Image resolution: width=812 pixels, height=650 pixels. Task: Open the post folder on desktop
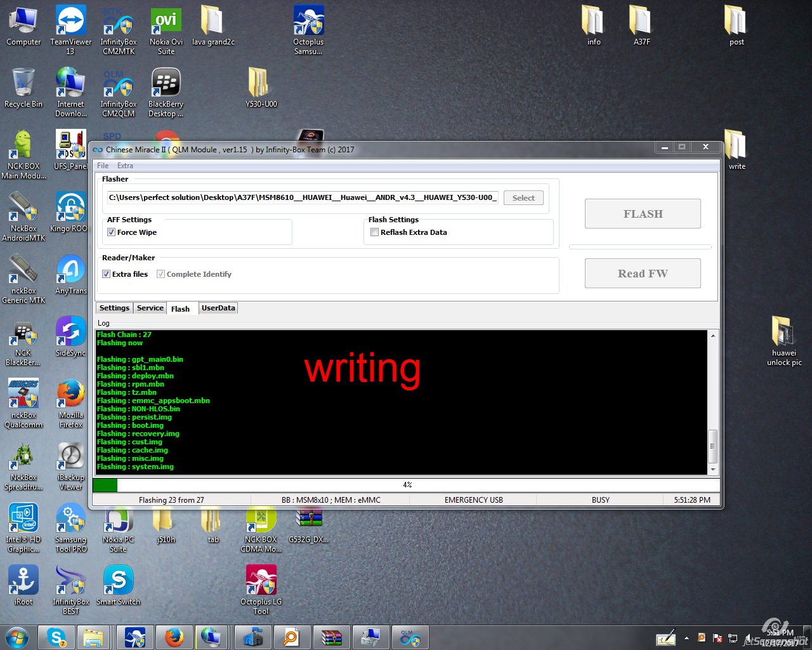737,25
